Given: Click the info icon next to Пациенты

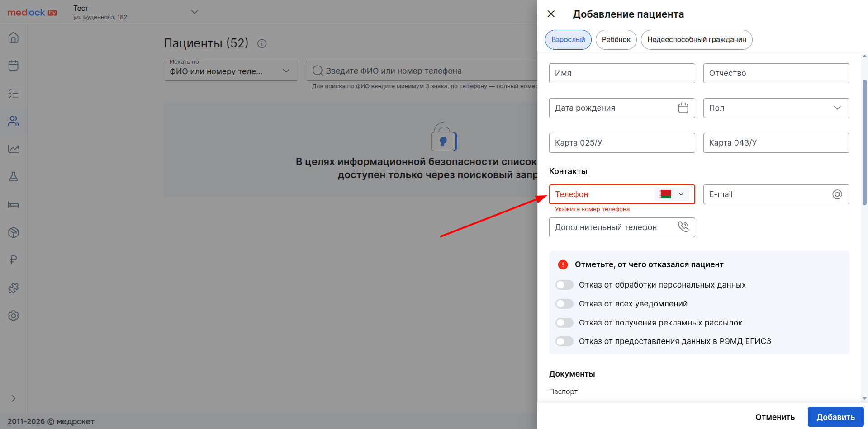Looking at the screenshot, I should coord(262,44).
